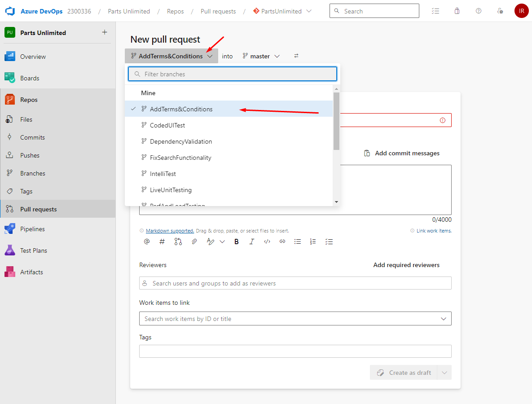Open Pull requests breadcrumb link
Image resolution: width=532 pixels, height=404 pixels.
218,11
